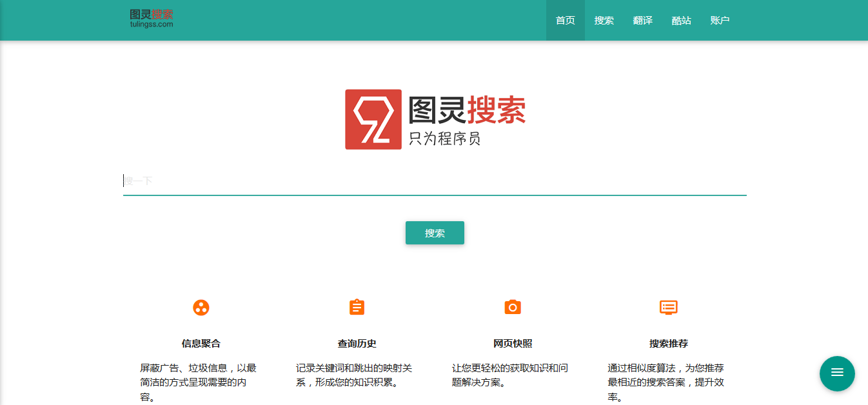Switch to the 翻译 section

point(642,20)
